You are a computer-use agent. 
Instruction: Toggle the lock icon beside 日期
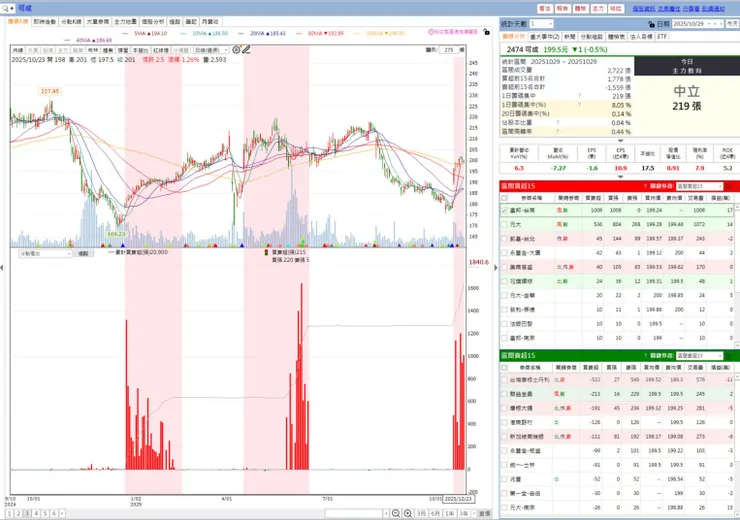point(652,24)
